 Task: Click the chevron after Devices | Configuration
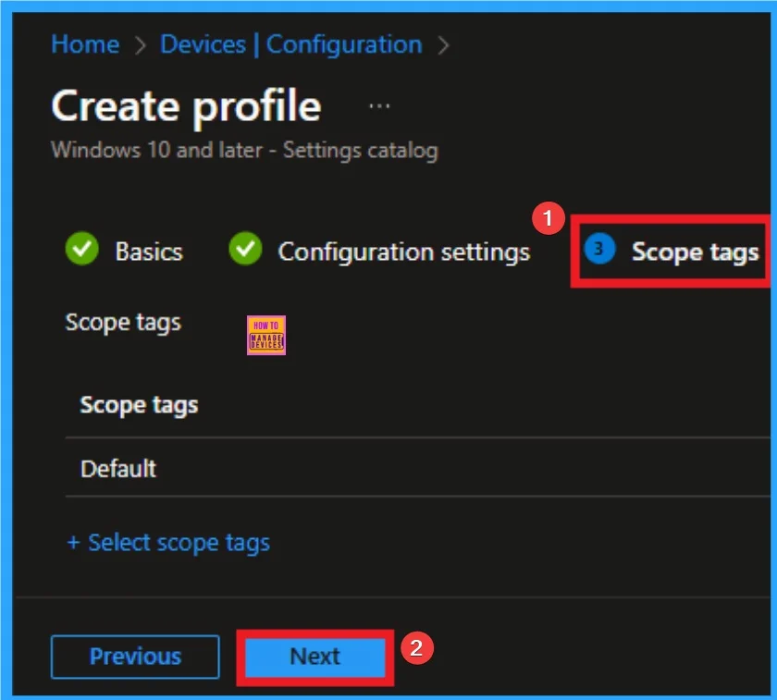click(x=443, y=43)
